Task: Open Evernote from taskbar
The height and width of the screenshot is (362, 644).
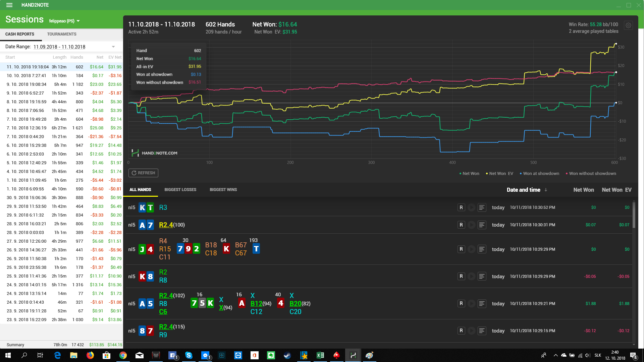Action: tap(271, 355)
